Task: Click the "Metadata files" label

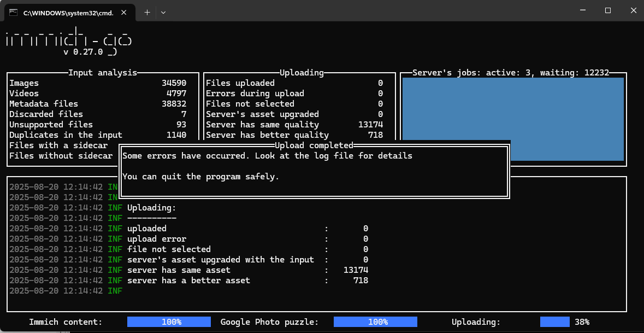Action: point(44,103)
